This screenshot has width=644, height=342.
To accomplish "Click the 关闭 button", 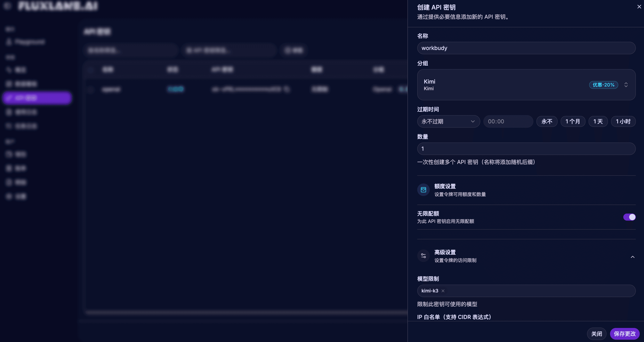I will [597, 334].
